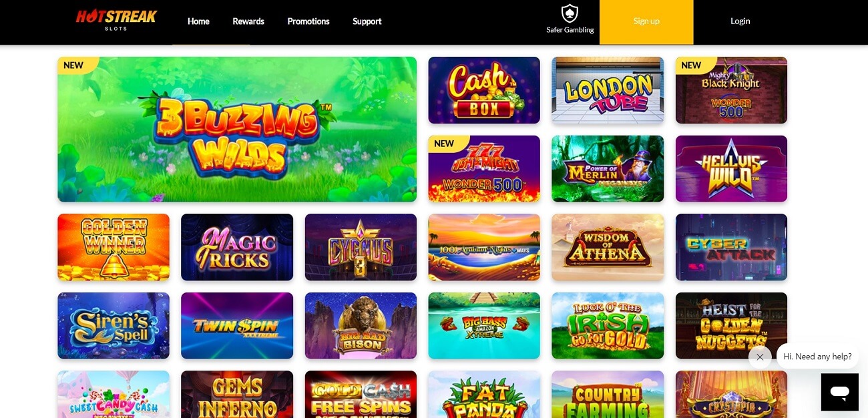
Task: Select the Wisdom of Athena game
Action: 608,247
